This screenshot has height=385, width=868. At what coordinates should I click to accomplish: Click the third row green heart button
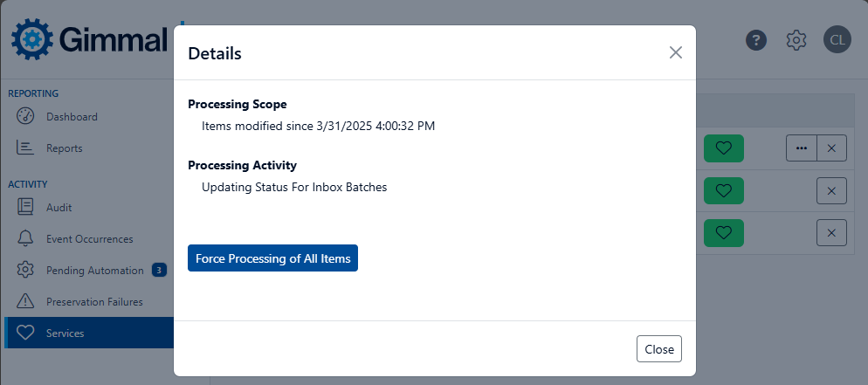click(723, 232)
